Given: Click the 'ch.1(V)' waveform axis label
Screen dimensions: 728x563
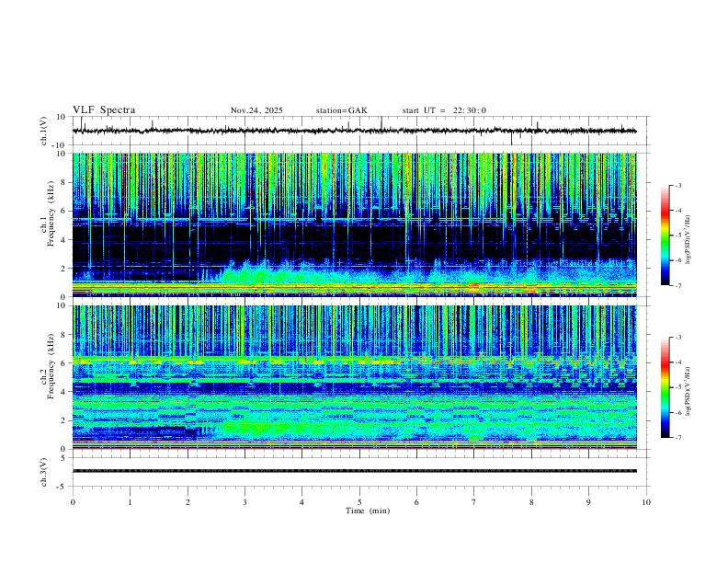Looking at the screenshot, I should [44, 131].
